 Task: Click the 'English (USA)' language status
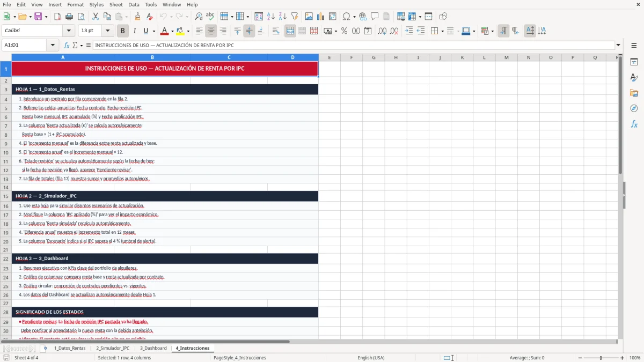[371, 358]
